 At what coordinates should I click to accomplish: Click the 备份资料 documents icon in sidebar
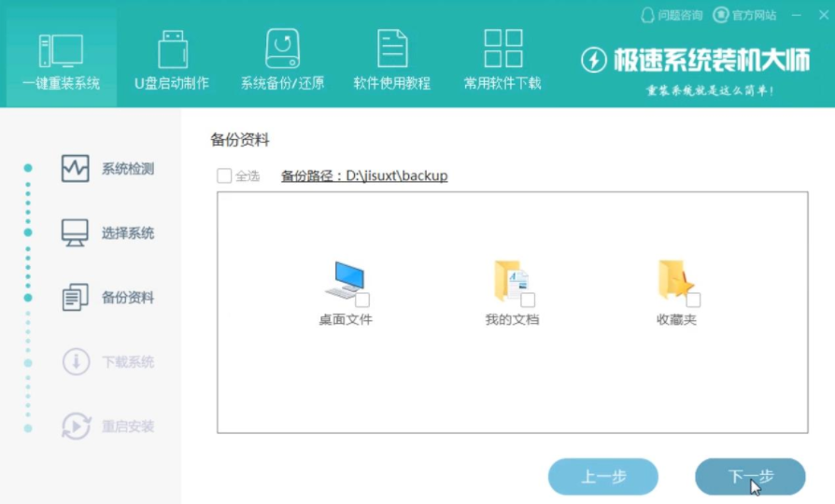(75, 298)
